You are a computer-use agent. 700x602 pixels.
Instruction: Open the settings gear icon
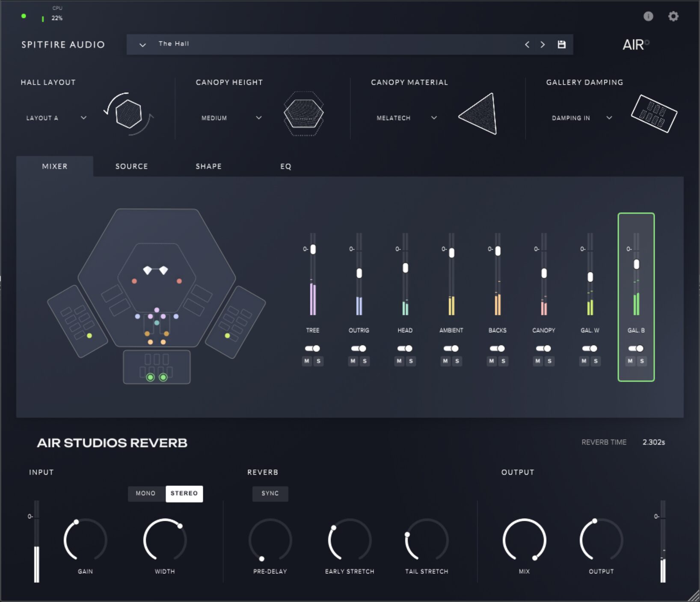[x=673, y=16]
